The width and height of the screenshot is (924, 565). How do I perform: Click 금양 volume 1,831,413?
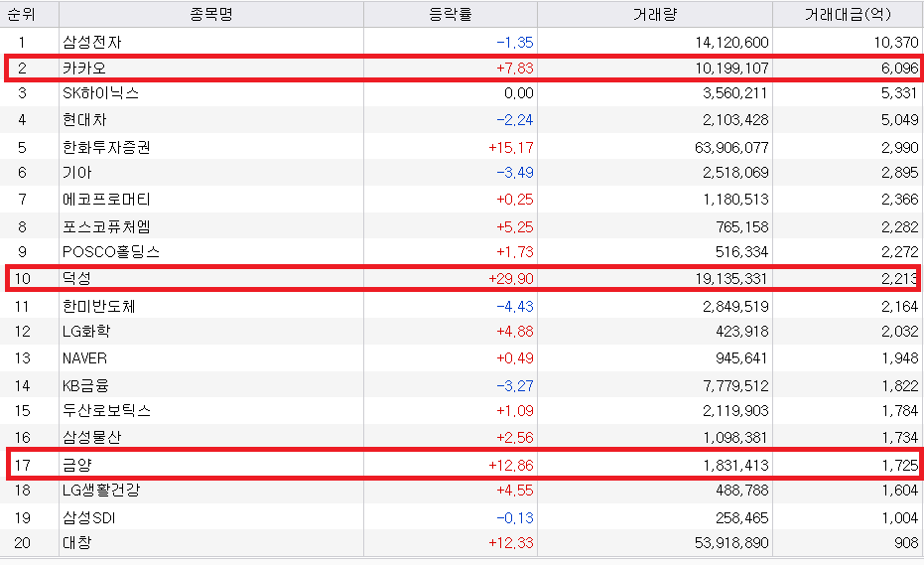(x=735, y=465)
